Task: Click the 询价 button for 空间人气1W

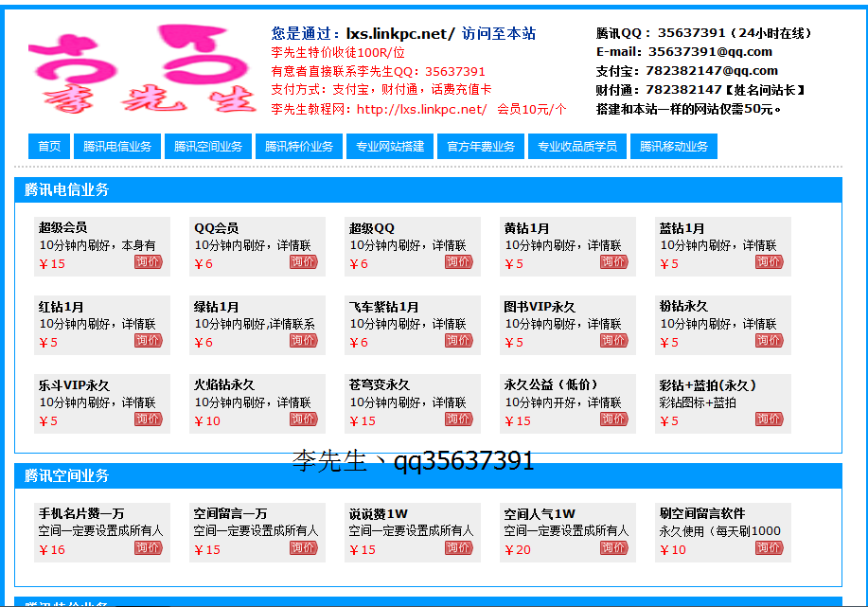Action: point(614,548)
